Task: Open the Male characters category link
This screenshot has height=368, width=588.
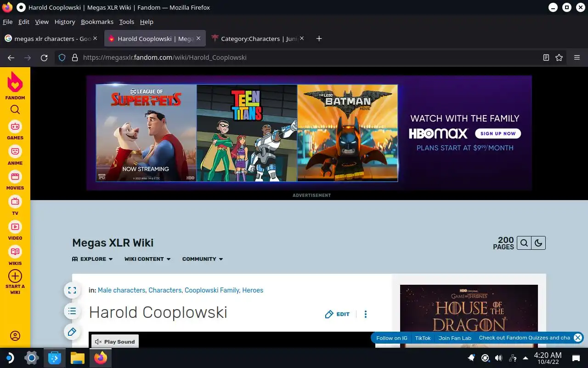Action: coord(121,290)
